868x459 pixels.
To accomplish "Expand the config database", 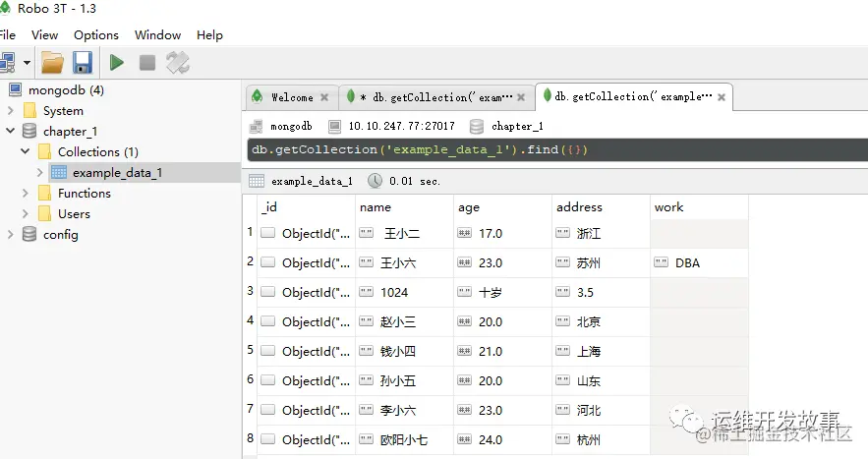I will [x=10, y=234].
